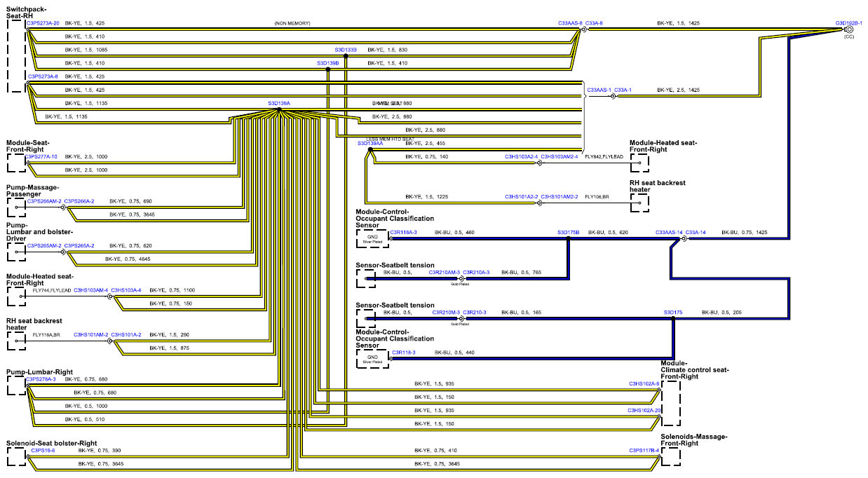
Task: Select splice label S3D133B
Action: (x=346, y=50)
